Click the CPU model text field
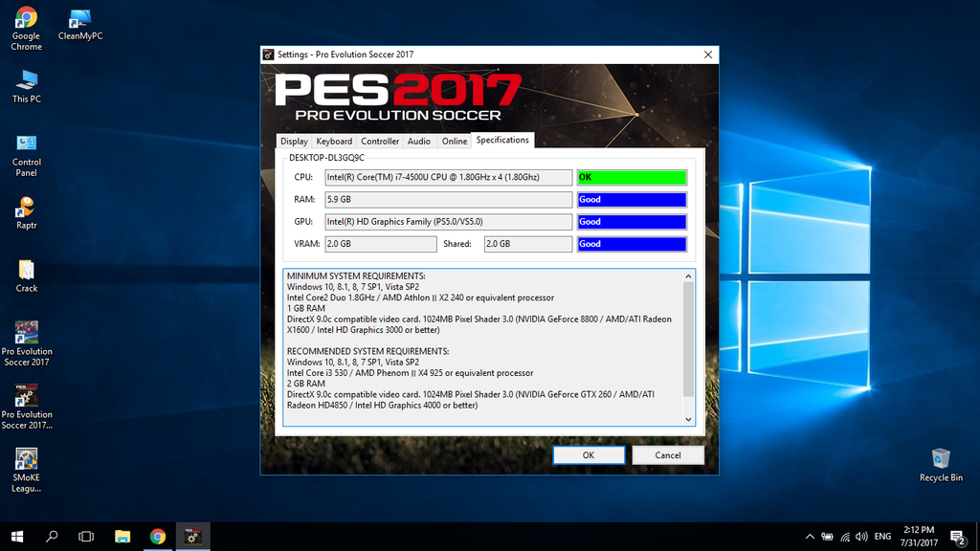This screenshot has width=980, height=551. (x=448, y=177)
